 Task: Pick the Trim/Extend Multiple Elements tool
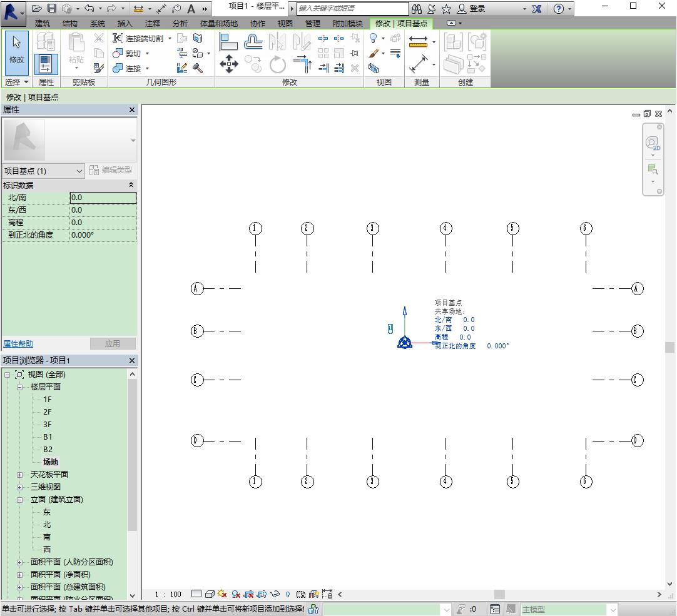click(x=339, y=68)
